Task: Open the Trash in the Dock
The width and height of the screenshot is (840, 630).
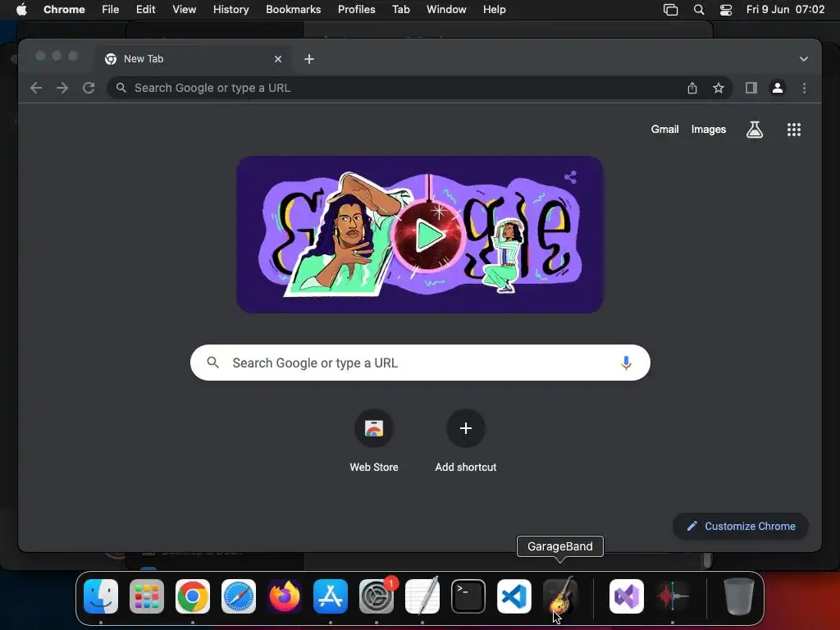Action: click(x=739, y=596)
